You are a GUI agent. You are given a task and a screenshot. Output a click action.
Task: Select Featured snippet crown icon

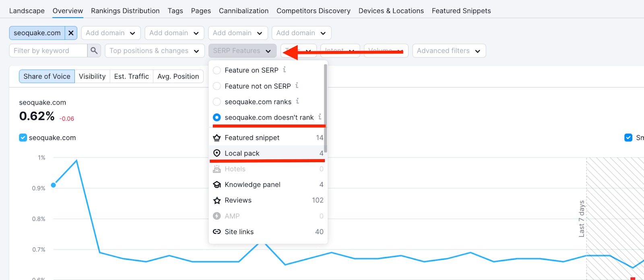pos(217,138)
